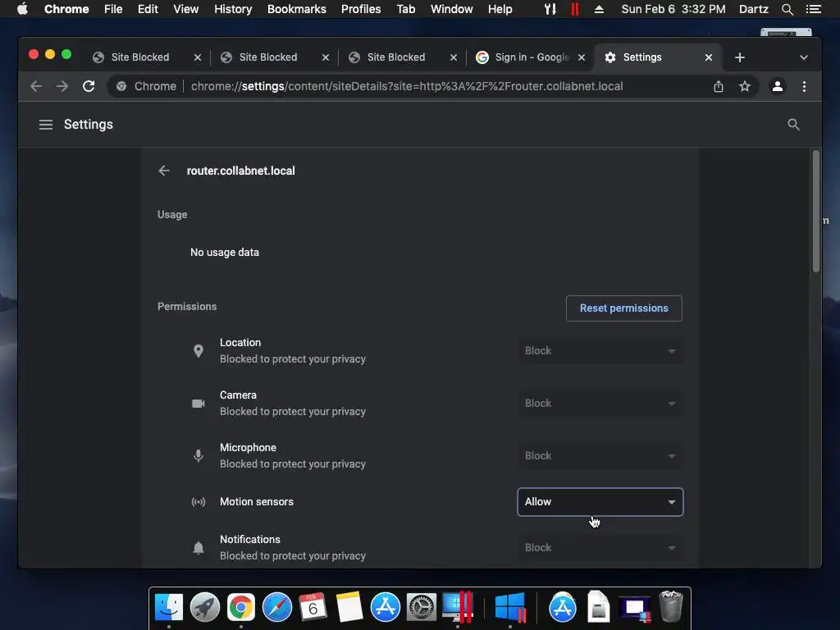Open the Location permission dropdown
The width and height of the screenshot is (840, 630).
pyautogui.click(x=600, y=351)
